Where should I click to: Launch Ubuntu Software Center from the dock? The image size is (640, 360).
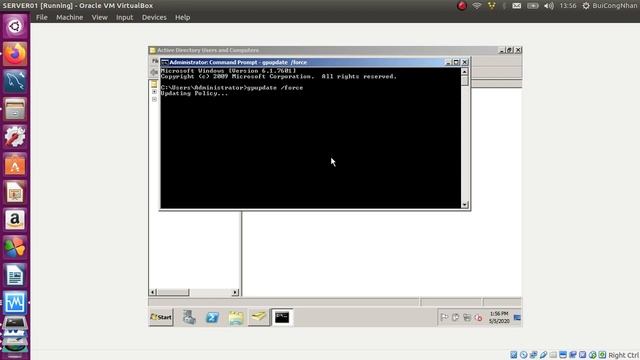pyautogui.click(x=15, y=164)
